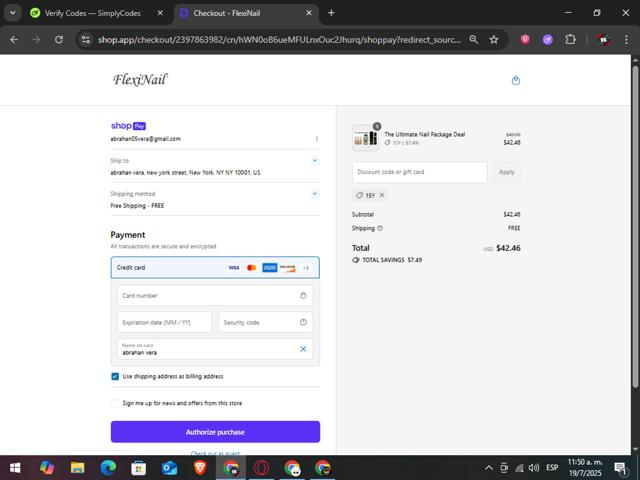This screenshot has height=480, width=640.
Task: Open the Shipping info help icon
Action: (380, 228)
